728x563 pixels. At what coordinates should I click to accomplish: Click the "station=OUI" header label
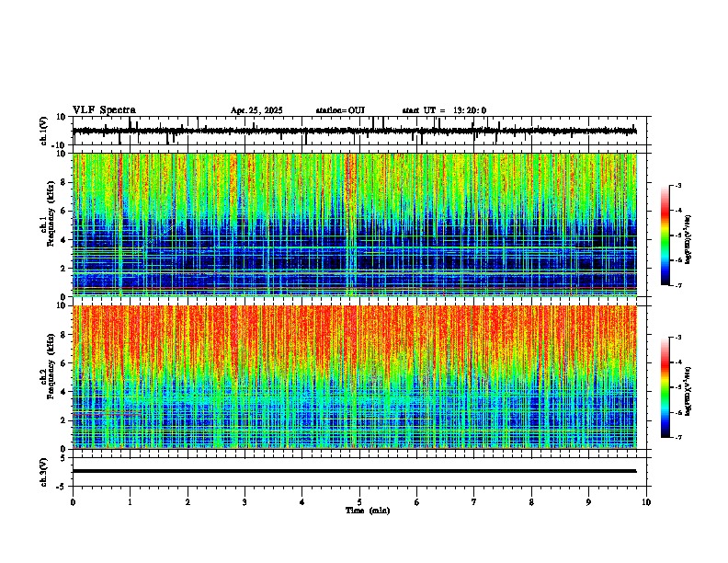[340, 110]
